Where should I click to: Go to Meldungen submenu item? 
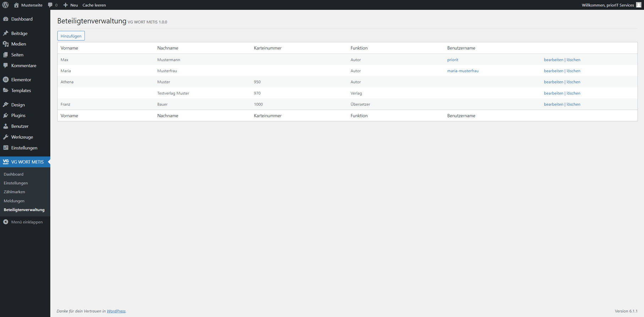[x=14, y=201]
